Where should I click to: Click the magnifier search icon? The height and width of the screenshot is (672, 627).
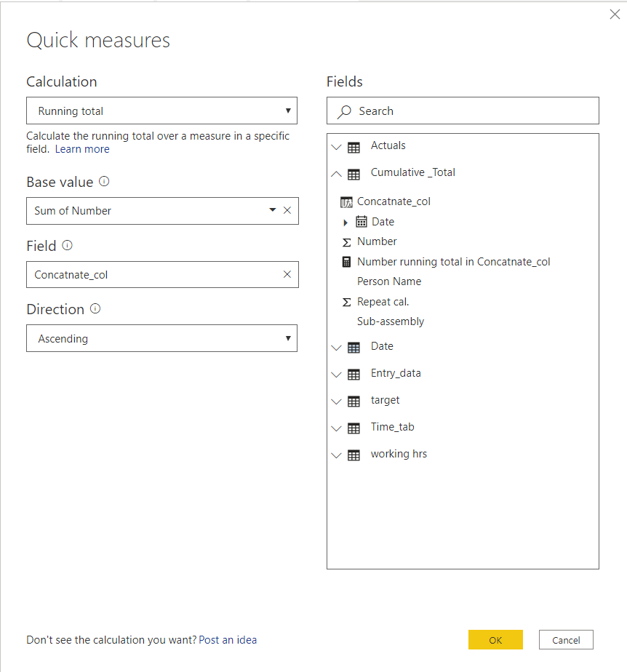tap(344, 112)
